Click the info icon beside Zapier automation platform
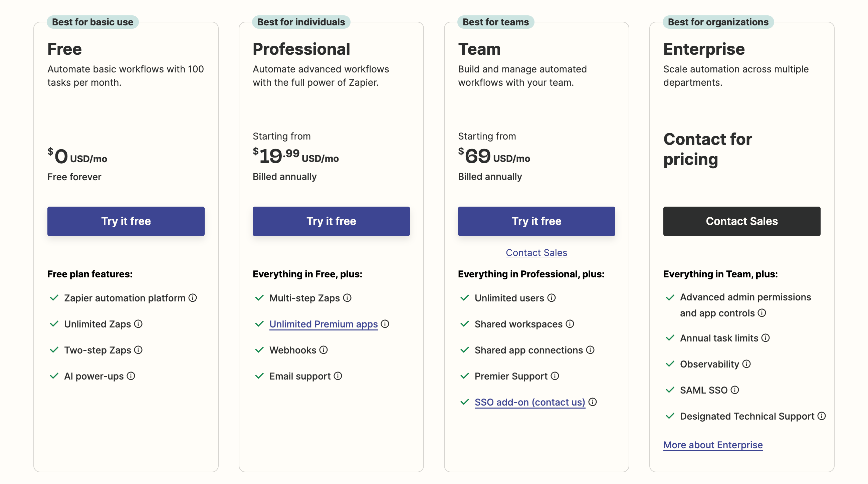 [x=193, y=298]
